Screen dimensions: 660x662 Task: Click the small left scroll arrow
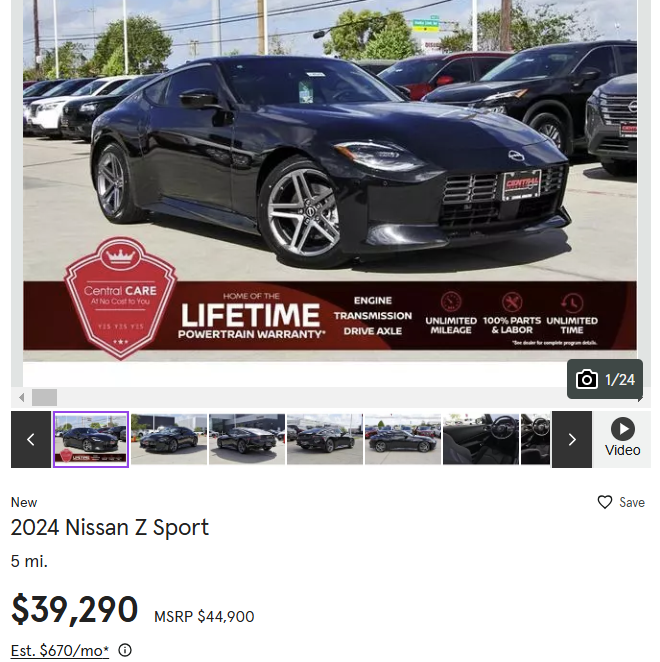[x=22, y=397]
